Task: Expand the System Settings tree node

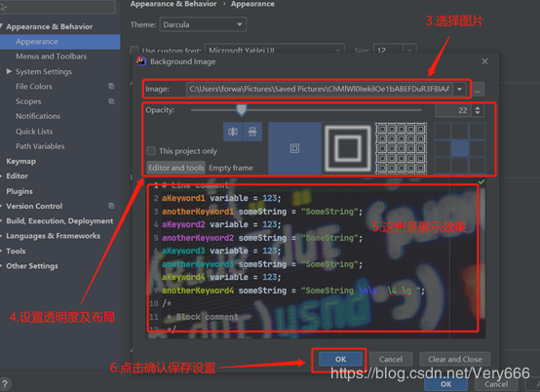Action: tap(9, 71)
